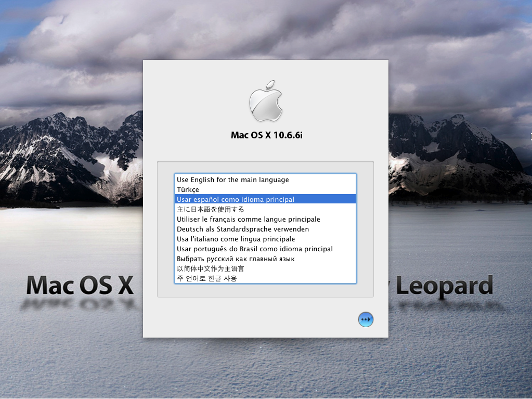
Task: Click the blue continue arrow button
Action: [366, 319]
